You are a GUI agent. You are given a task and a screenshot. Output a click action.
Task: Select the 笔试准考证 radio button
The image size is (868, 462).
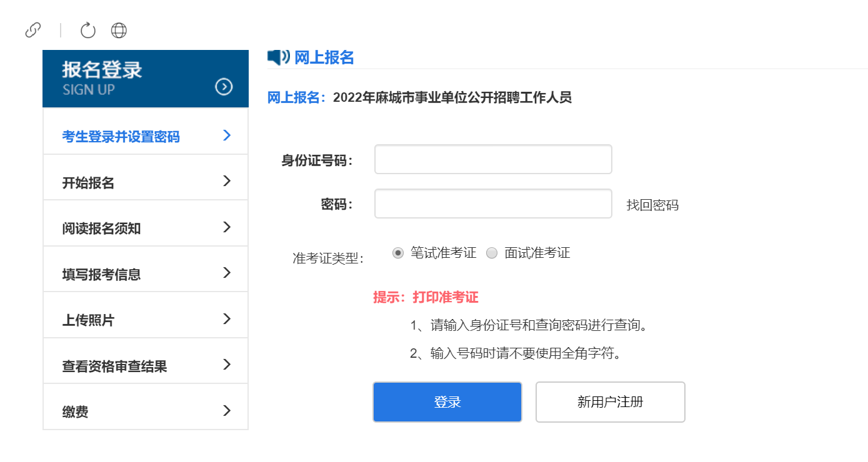click(x=398, y=253)
